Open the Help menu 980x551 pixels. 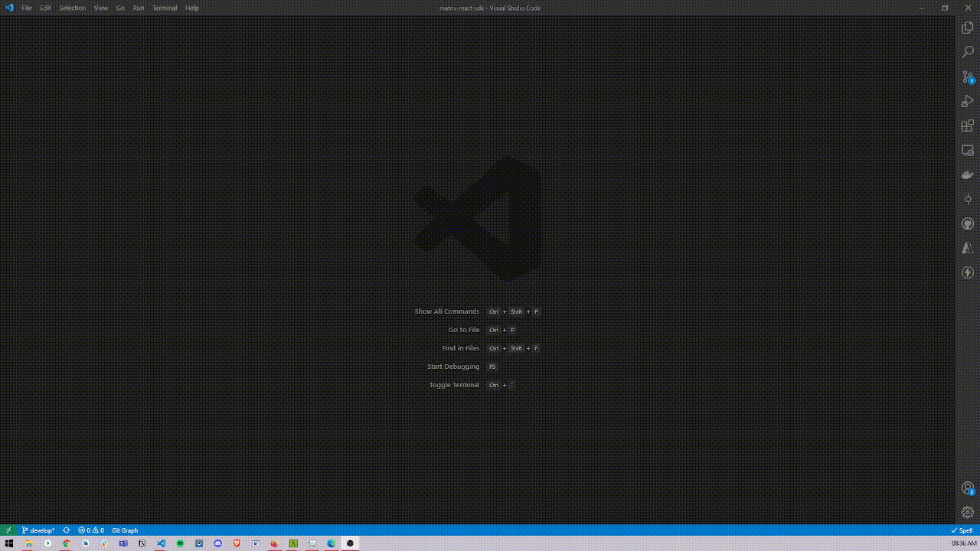(192, 8)
